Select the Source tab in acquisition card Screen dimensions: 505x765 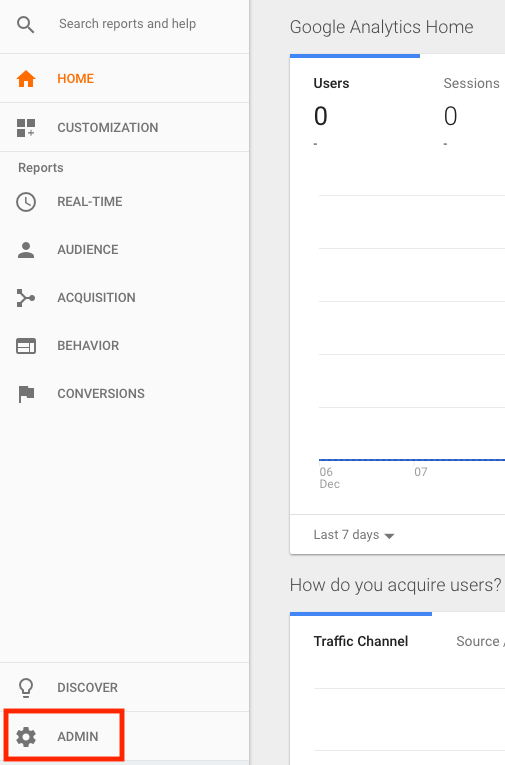[x=478, y=641]
